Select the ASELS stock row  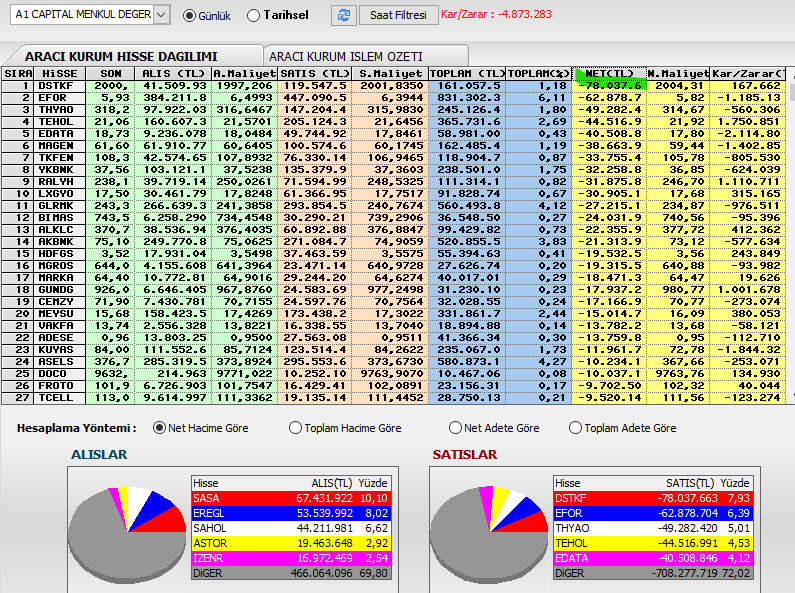pos(393,362)
